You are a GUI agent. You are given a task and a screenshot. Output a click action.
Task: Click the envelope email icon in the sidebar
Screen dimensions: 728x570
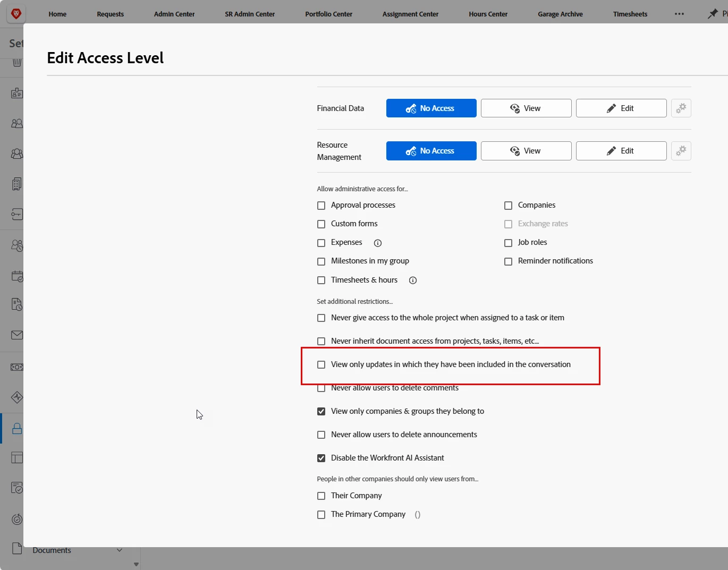17,335
